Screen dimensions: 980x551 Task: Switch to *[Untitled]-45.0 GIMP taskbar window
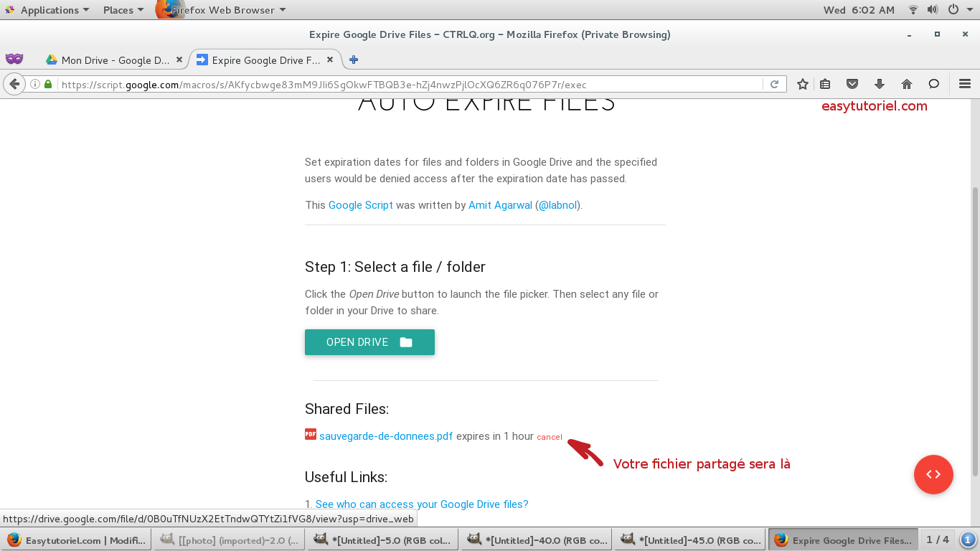coord(690,540)
